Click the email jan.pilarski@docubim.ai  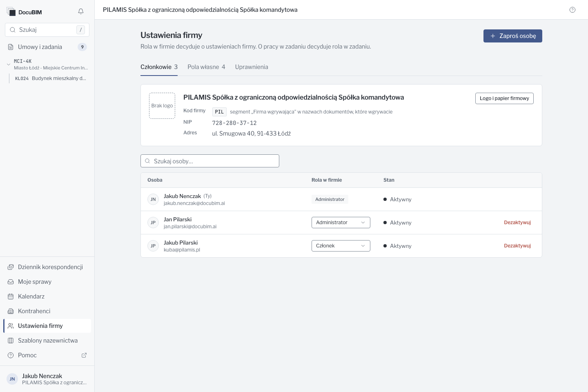coord(190,227)
